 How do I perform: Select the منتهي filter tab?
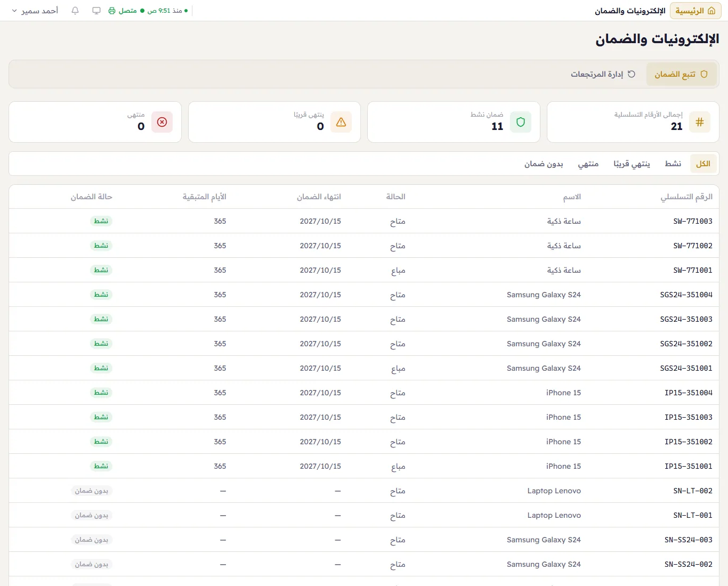tap(588, 164)
